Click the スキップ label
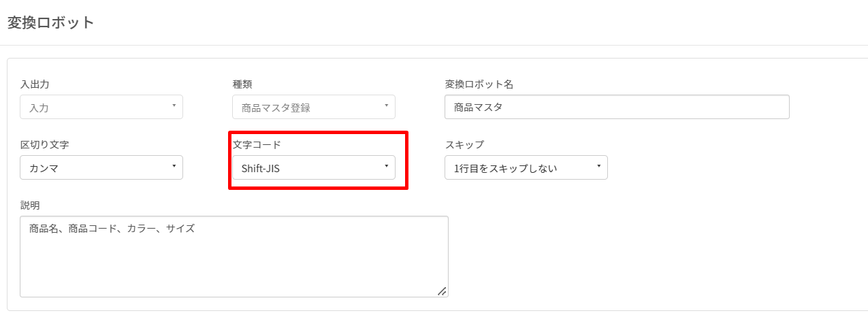Image resolution: width=868 pixels, height=326 pixels. click(464, 145)
